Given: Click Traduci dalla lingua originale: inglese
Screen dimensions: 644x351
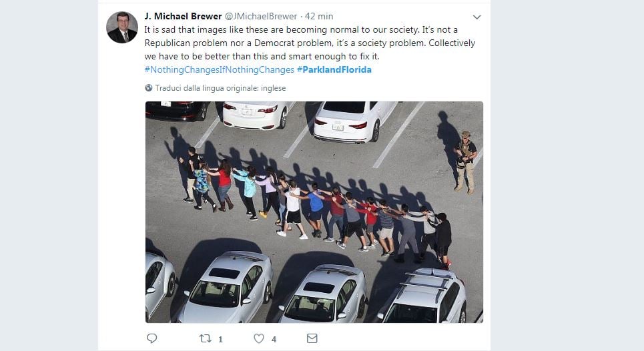Looking at the screenshot, I should coord(220,88).
